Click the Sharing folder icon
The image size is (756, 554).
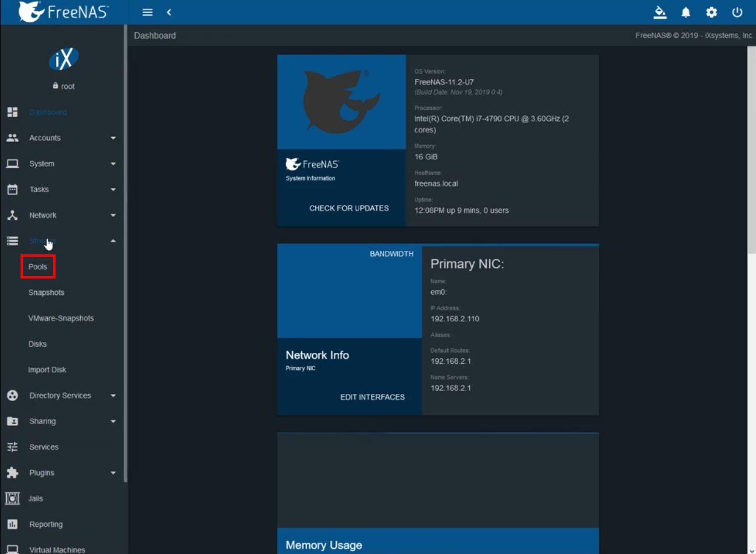coord(12,421)
